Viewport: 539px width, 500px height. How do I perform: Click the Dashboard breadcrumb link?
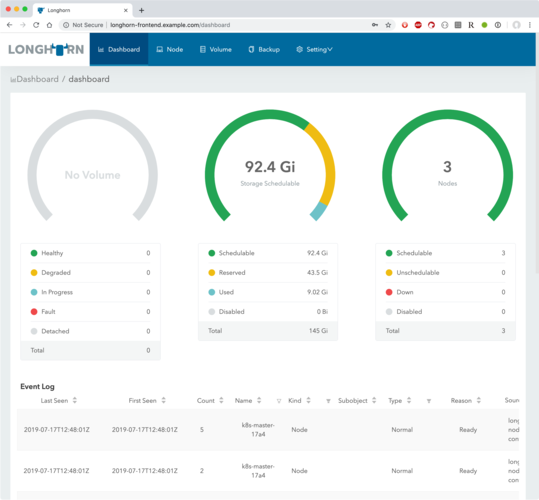[37, 79]
